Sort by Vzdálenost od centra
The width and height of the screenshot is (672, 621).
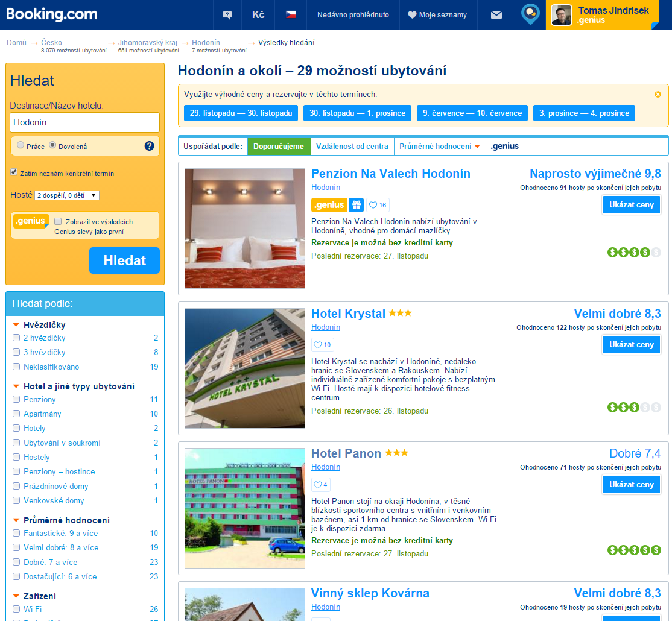352,147
